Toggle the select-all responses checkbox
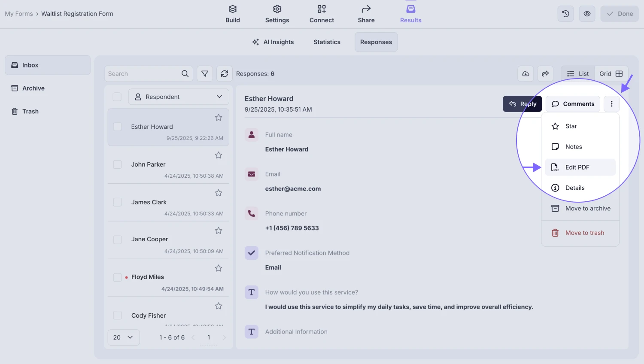 click(117, 97)
